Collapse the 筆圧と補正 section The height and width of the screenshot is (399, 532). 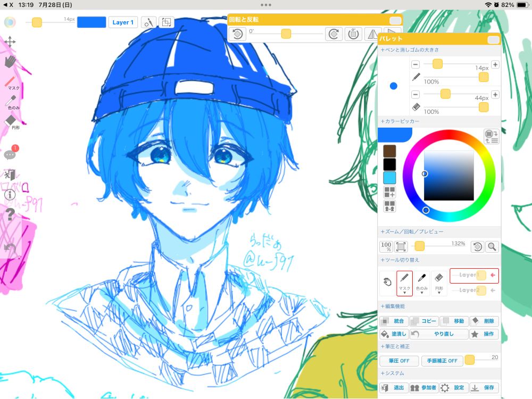tap(395, 346)
